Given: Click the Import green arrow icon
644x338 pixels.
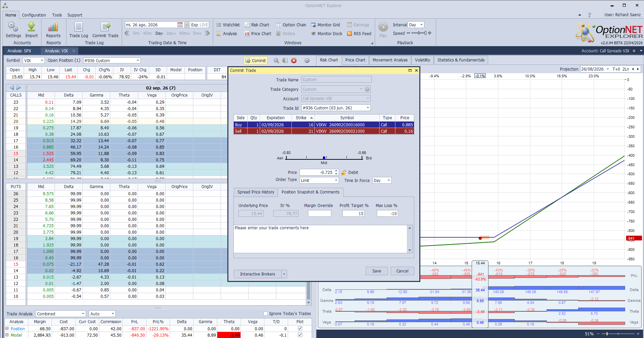Looking at the screenshot, I should [31, 27].
